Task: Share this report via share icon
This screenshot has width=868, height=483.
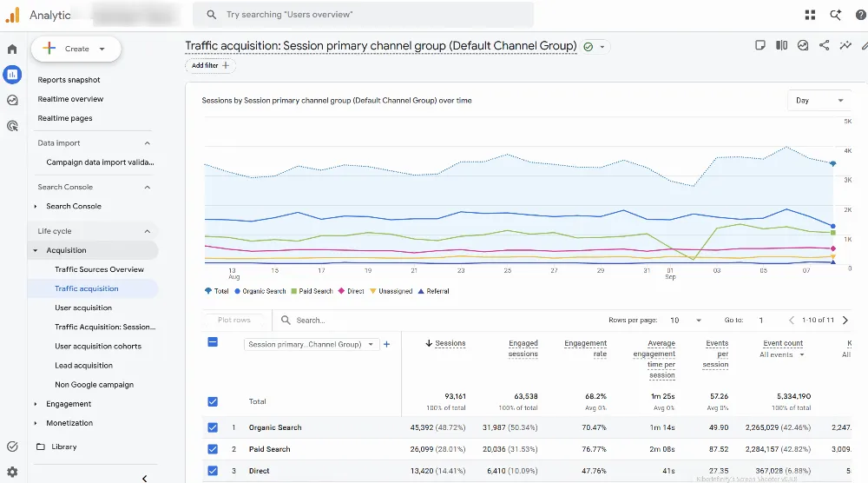Action: point(825,45)
